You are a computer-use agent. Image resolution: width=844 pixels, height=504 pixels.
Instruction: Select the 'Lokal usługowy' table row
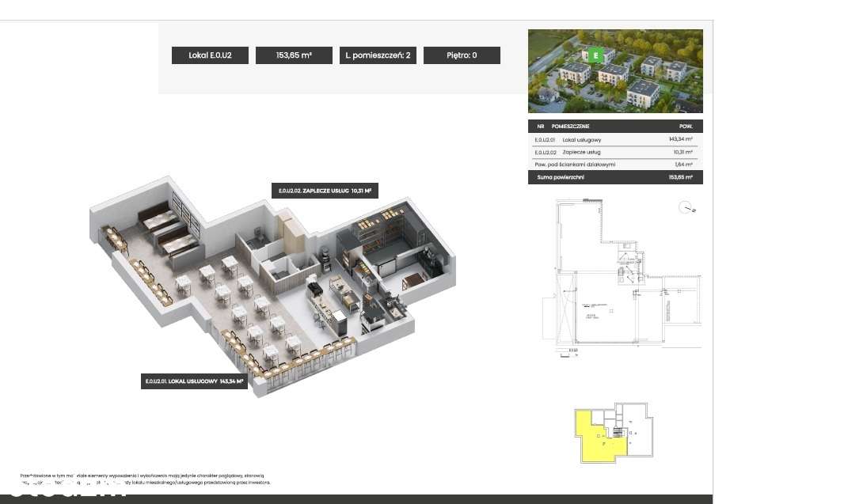[x=615, y=139]
